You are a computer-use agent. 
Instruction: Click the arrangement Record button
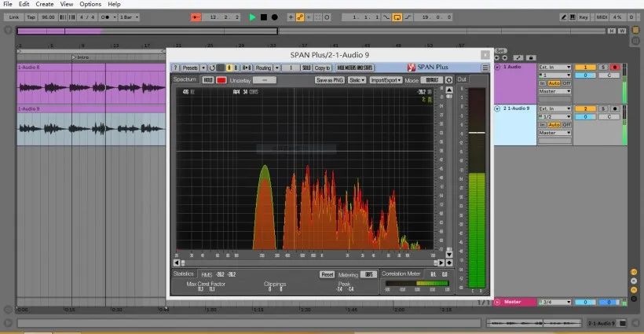(276, 17)
